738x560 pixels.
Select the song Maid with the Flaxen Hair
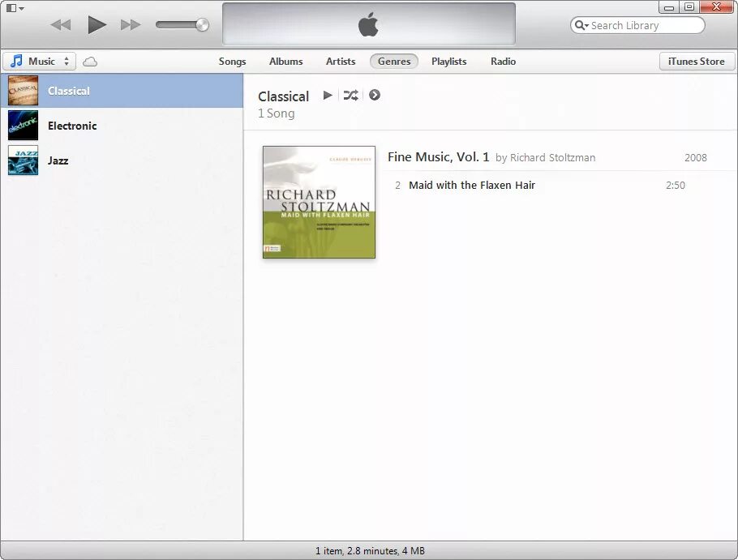point(472,186)
